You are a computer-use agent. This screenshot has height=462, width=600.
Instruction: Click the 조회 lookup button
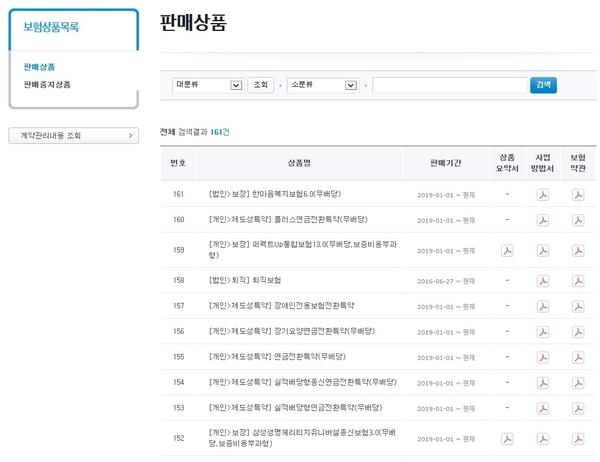(x=261, y=85)
